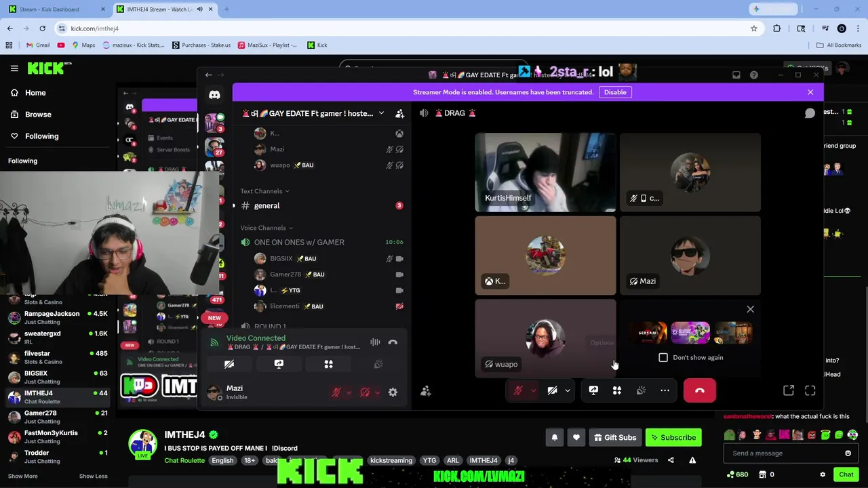
Task: Open server invite people icon
Action: coord(399,113)
